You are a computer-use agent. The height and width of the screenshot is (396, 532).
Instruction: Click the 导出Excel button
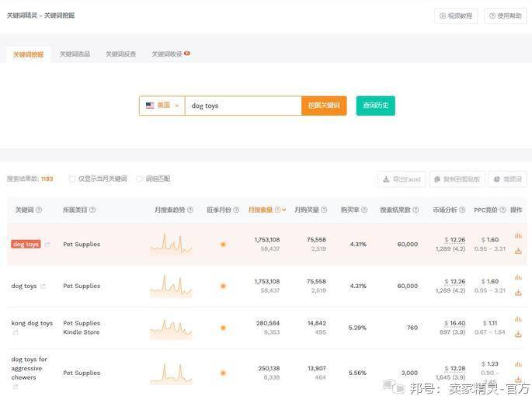[x=402, y=179]
